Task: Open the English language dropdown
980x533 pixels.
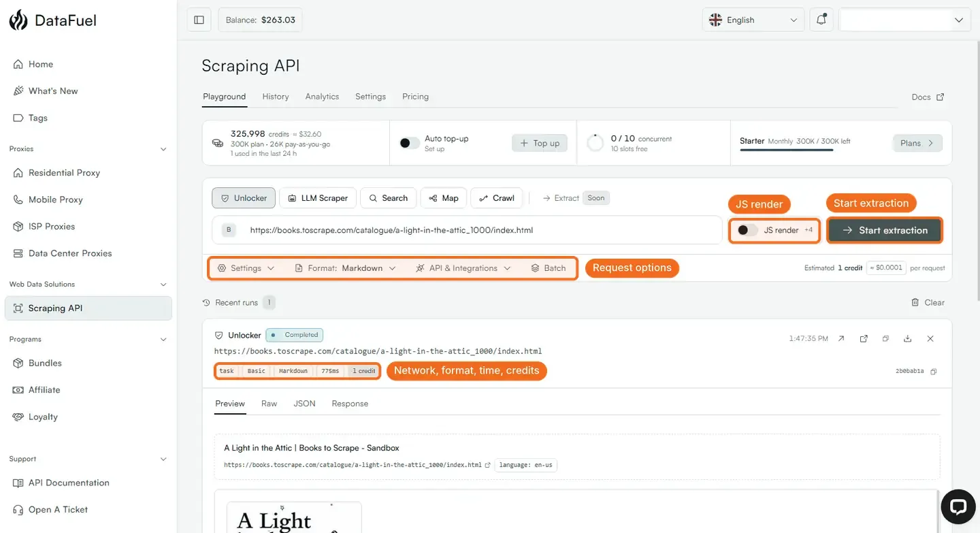Action: [753, 20]
